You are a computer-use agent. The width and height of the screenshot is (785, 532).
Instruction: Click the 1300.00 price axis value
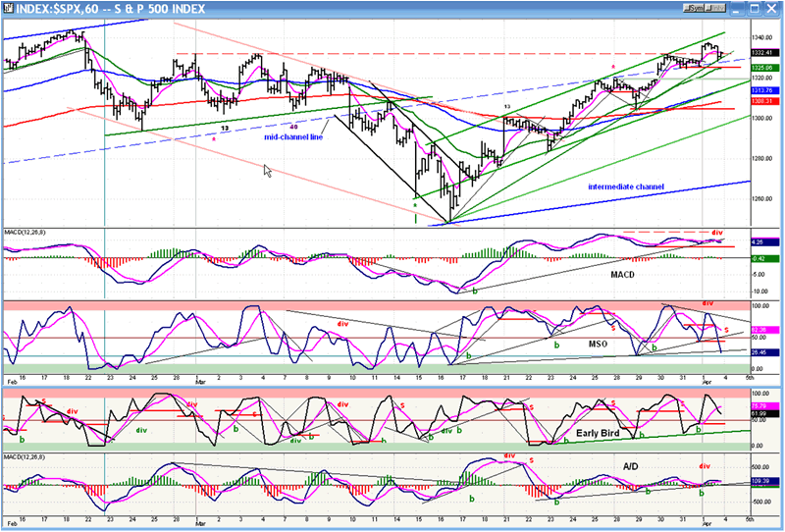tap(764, 118)
